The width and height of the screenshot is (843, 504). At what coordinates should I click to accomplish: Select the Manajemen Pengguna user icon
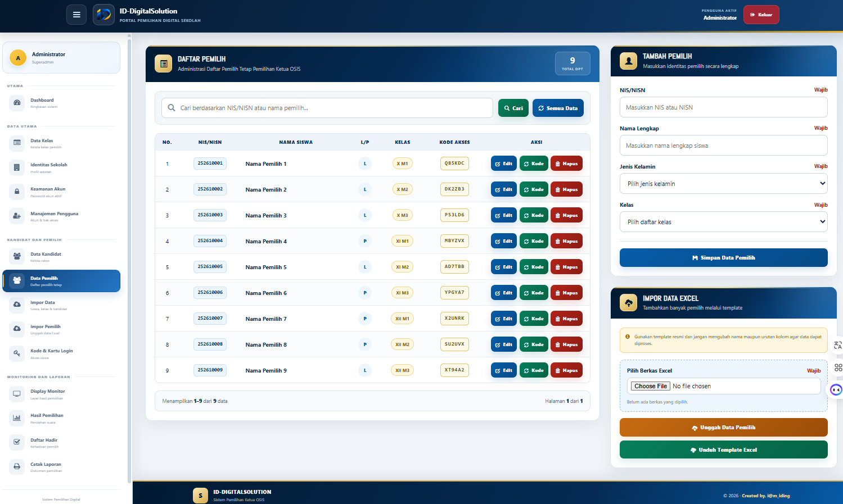coord(17,216)
